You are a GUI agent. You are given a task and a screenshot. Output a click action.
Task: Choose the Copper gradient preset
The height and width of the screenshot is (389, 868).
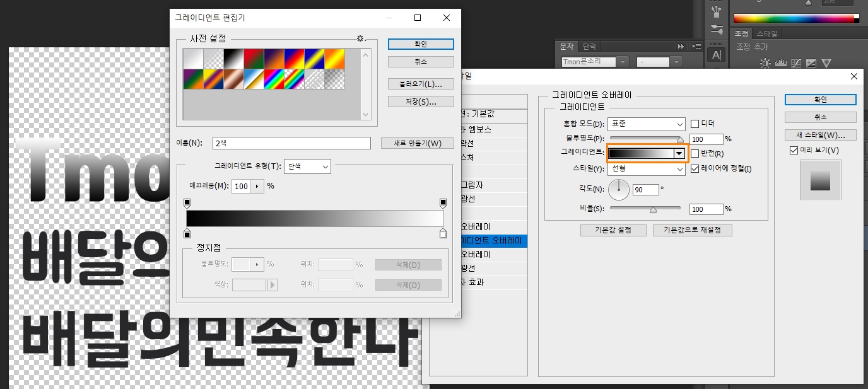[233, 79]
